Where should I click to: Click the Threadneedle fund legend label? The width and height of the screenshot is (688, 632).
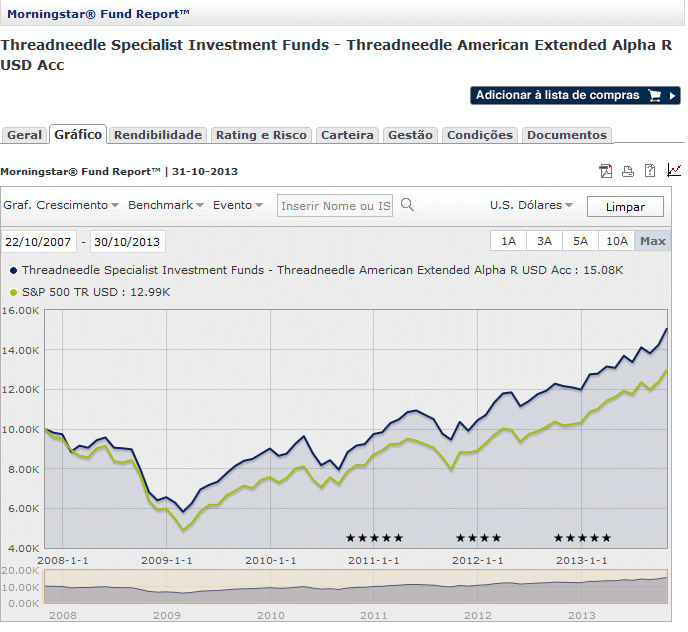click(x=322, y=270)
